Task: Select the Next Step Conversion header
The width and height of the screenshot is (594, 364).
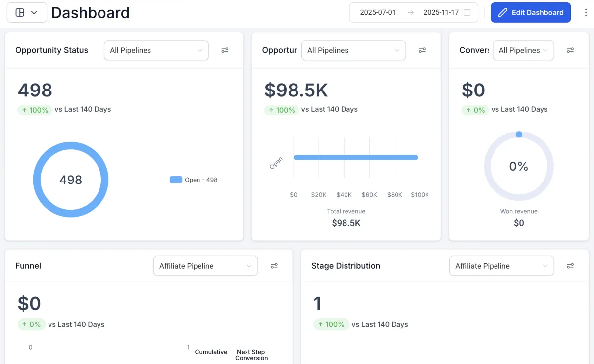Action: (251, 355)
